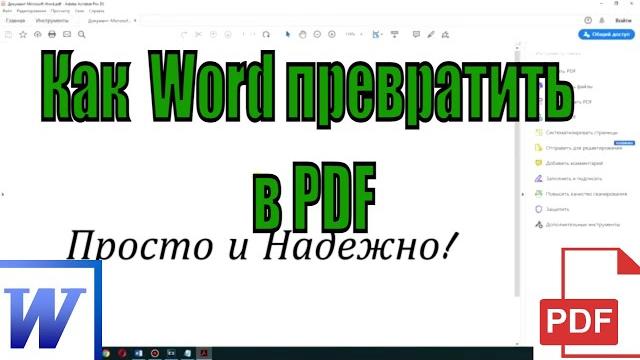The height and width of the screenshot is (360, 640).
Task: Collapse the right tools pane arrow
Action: [523, 194]
